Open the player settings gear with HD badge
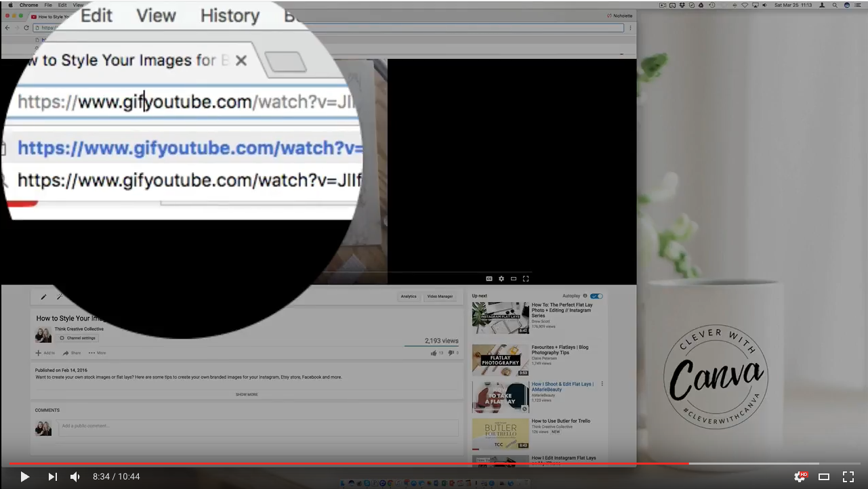The width and height of the screenshot is (868, 489). pos(801,477)
